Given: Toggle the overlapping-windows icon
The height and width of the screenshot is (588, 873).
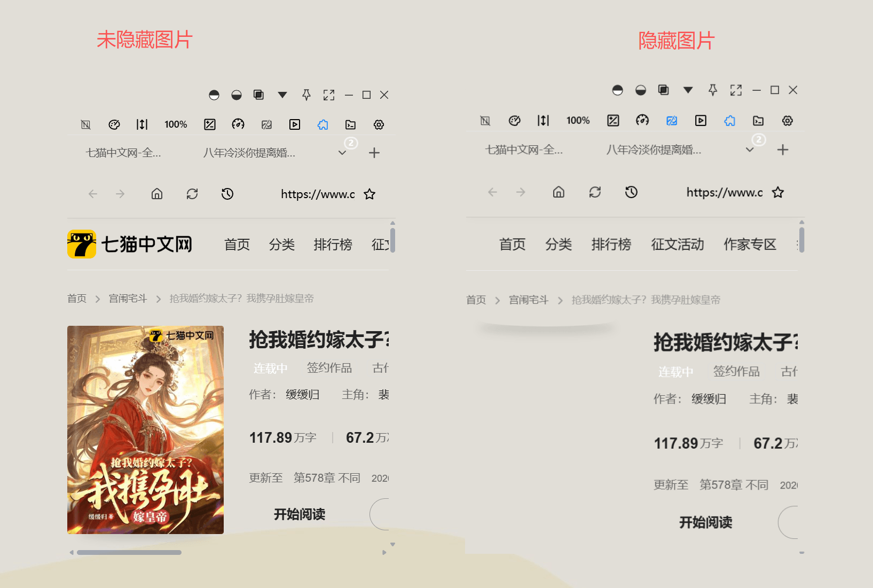Looking at the screenshot, I should coord(258,95).
